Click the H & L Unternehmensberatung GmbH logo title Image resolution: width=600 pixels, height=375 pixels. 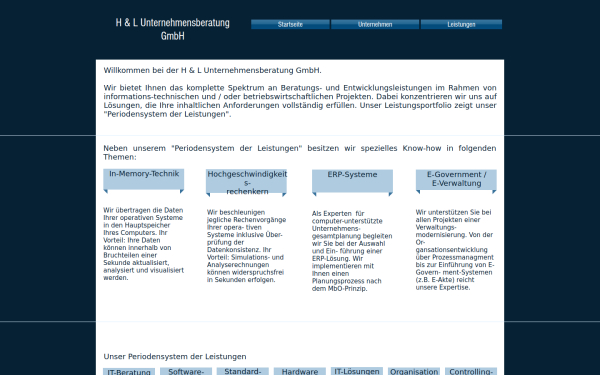pos(173,29)
